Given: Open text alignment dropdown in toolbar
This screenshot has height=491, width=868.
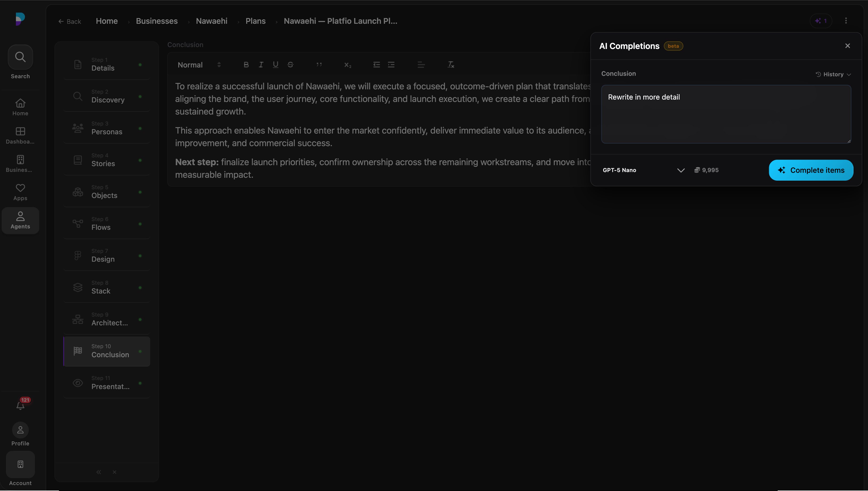Looking at the screenshot, I should point(421,65).
